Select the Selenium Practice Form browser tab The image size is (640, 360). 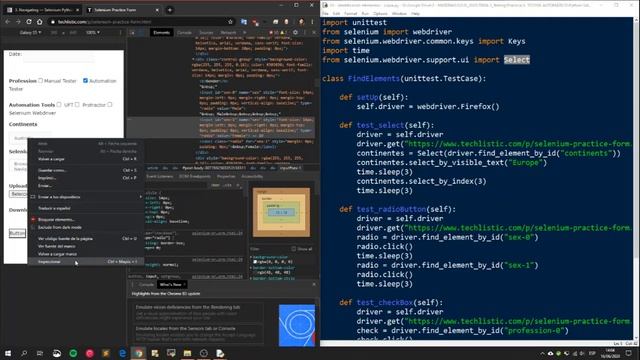pyautogui.click(x=123, y=10)
